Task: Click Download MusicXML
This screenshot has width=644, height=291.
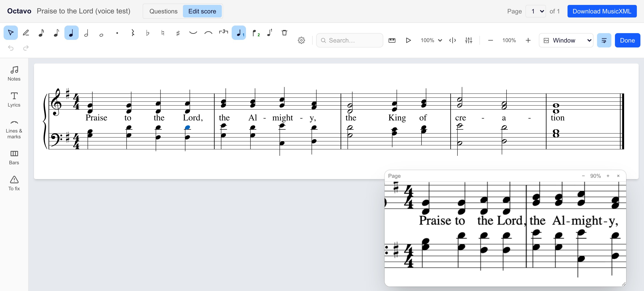Action: (x=602, y=11)
